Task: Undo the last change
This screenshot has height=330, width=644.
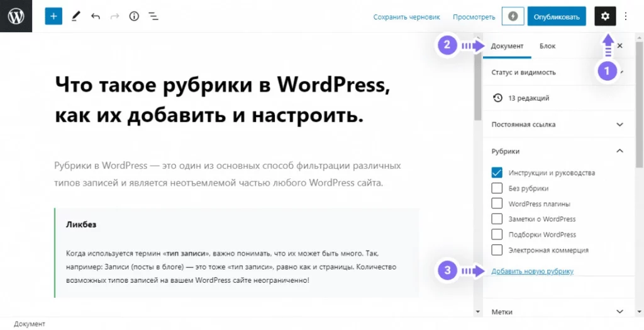Action: 96,16
